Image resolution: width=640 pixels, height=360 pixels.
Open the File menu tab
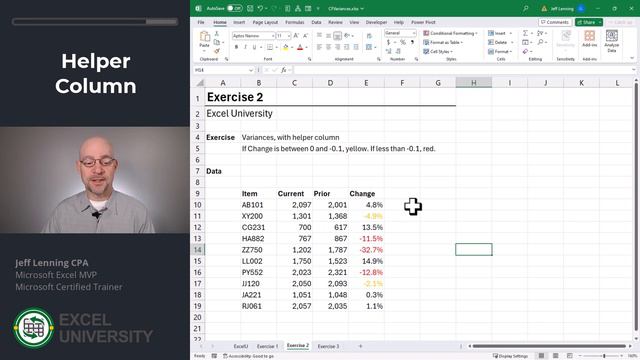pos(201,22)
